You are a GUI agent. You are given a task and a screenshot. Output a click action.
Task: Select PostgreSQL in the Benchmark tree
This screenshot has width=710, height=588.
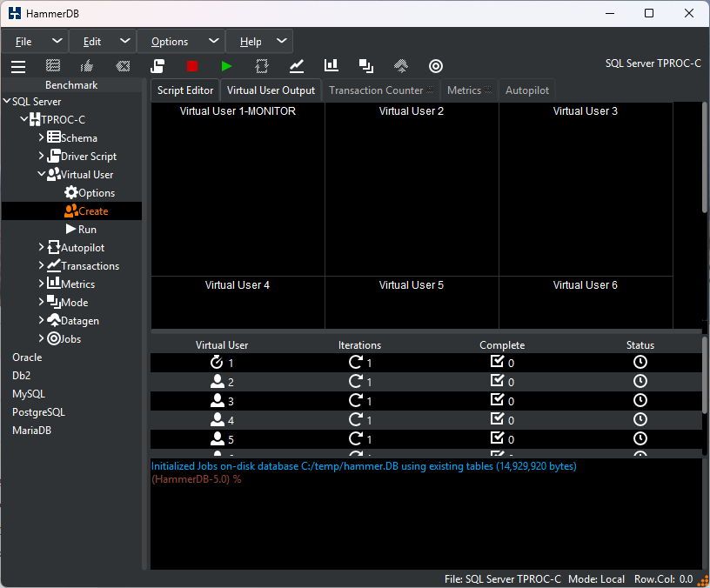(x=38, y=412)
